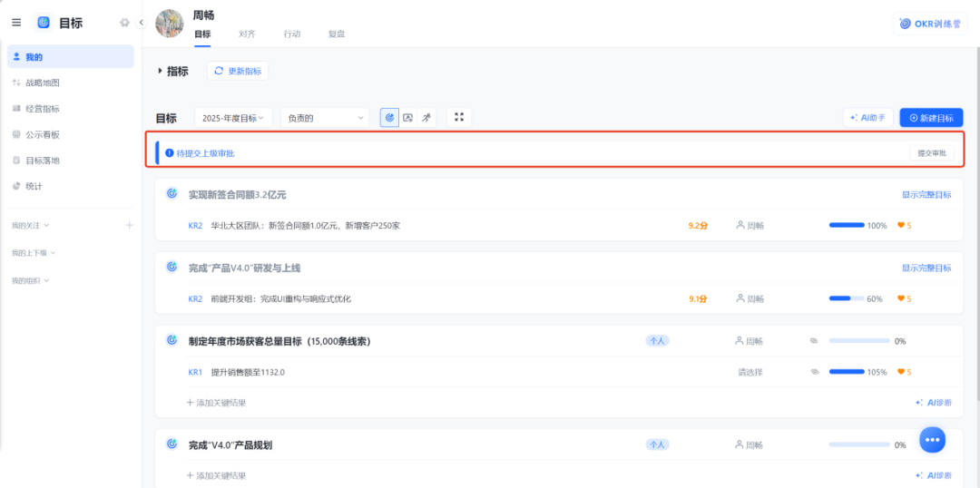The height and width of the screenshot is (488, 980).
Task: Click target icon beside 完成产品V4.0研发与上线
Action: [171, 267]
